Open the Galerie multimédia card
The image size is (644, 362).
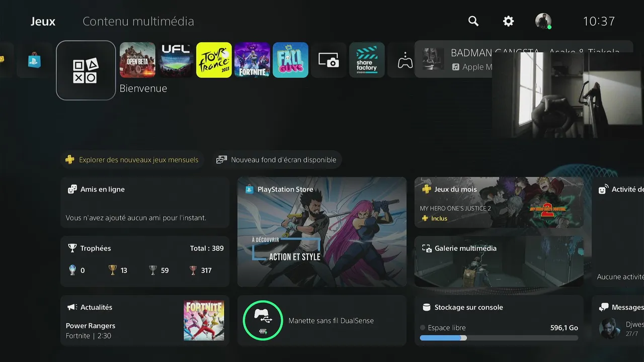499,261
